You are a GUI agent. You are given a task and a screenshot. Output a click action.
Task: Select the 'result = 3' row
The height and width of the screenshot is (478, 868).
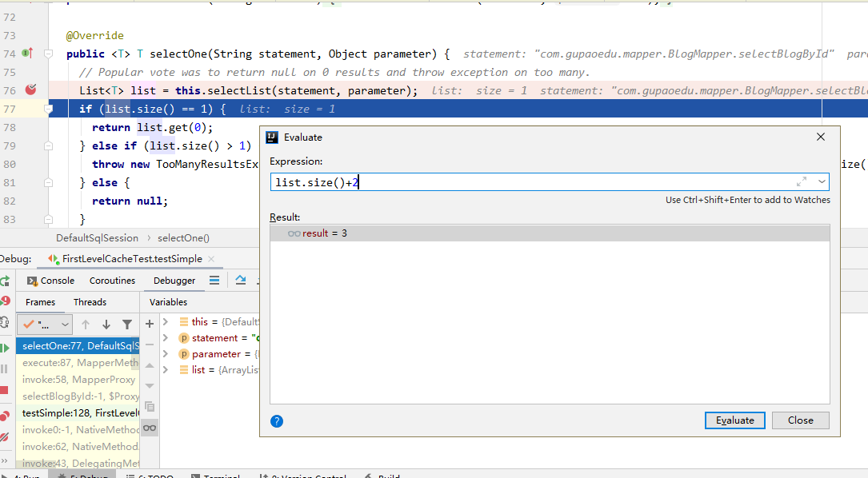tap(550, 233)
